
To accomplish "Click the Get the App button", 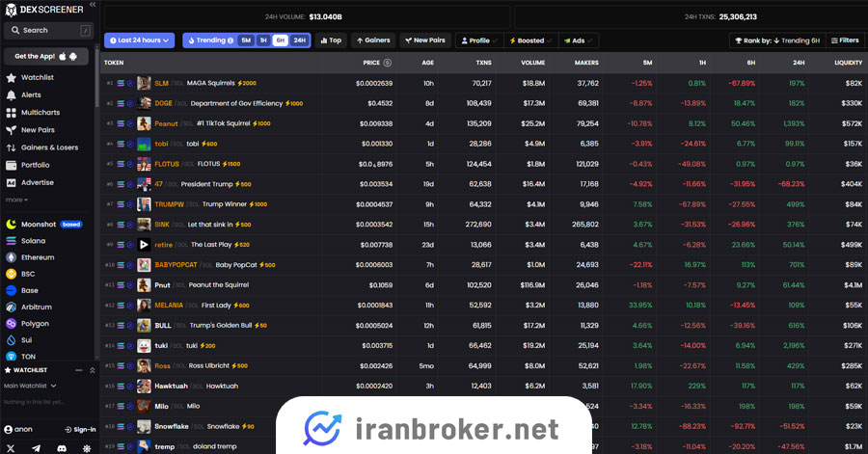I will tap(46, 57).
